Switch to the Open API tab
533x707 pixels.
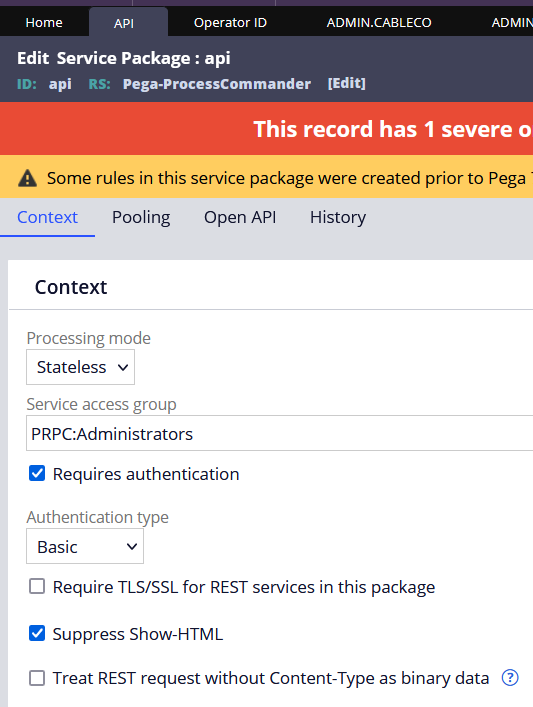pos(240,217)
